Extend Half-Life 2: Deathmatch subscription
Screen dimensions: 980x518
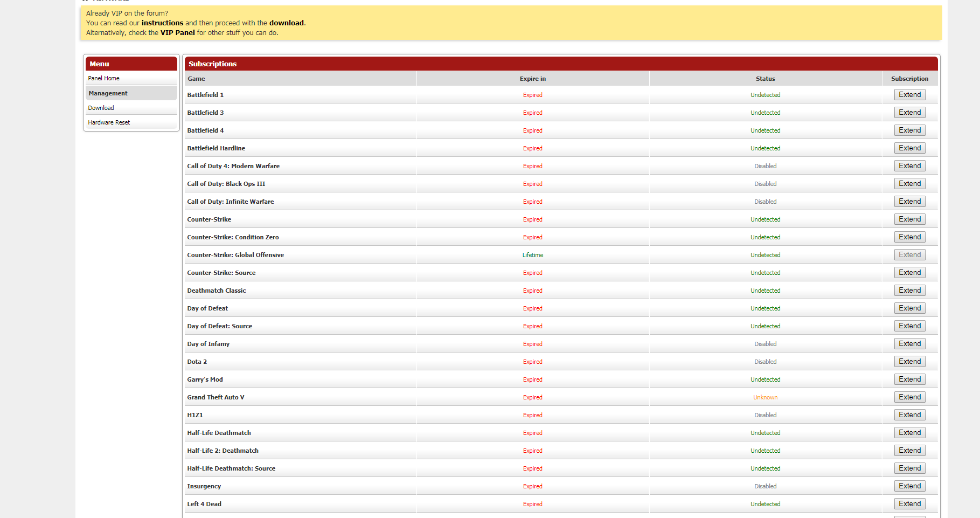910,451
